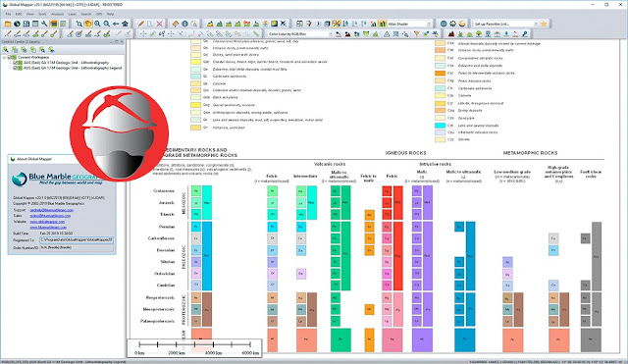Open the Search menu
Screen dimensions: 628x364
[x=86, y=14]
